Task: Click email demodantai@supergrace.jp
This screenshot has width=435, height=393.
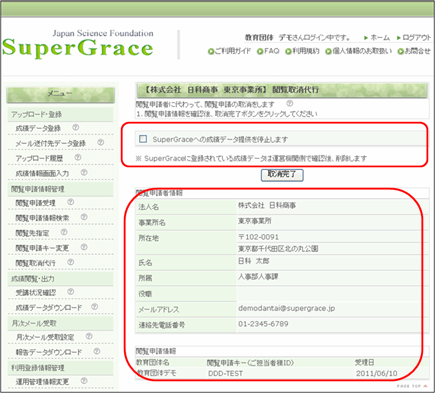Action: point(287,308)
